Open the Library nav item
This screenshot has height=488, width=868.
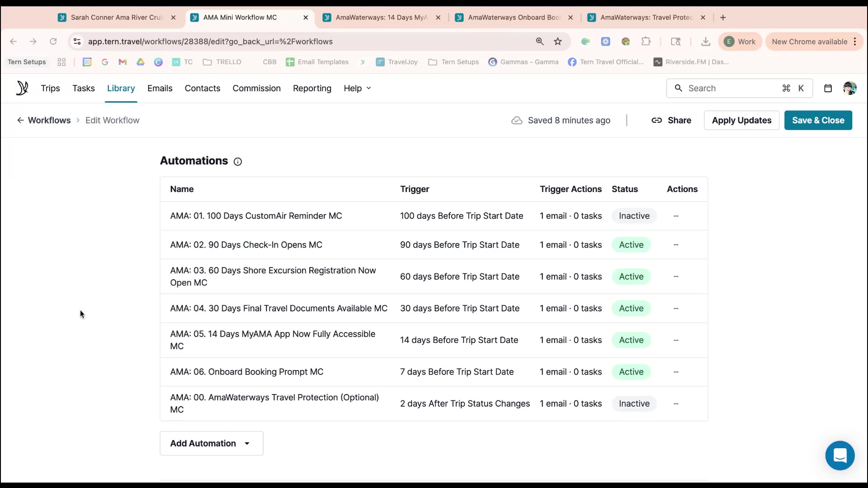(x=121, y=89)
